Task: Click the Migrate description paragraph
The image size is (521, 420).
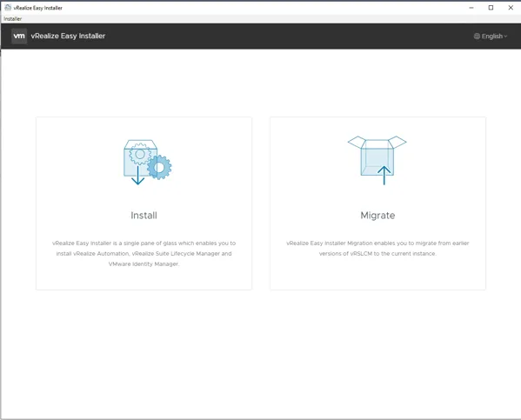Action: 377,248
